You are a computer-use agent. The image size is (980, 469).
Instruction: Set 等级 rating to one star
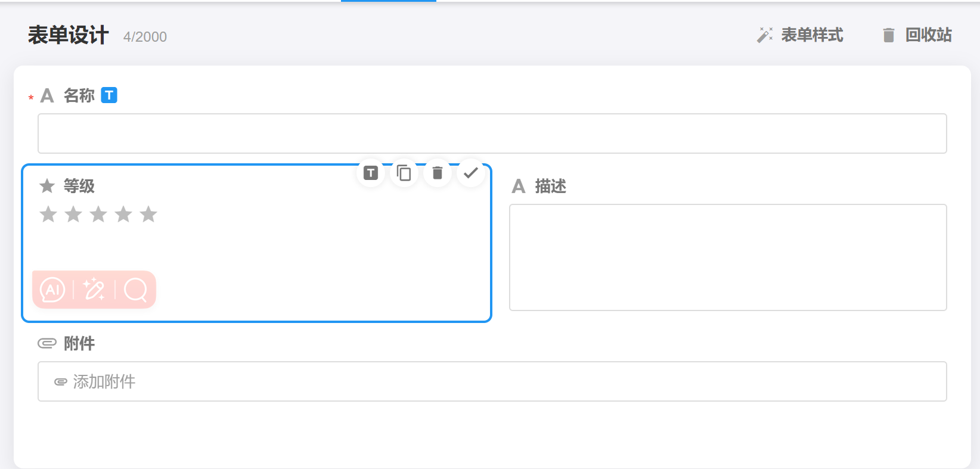(48, 215)
